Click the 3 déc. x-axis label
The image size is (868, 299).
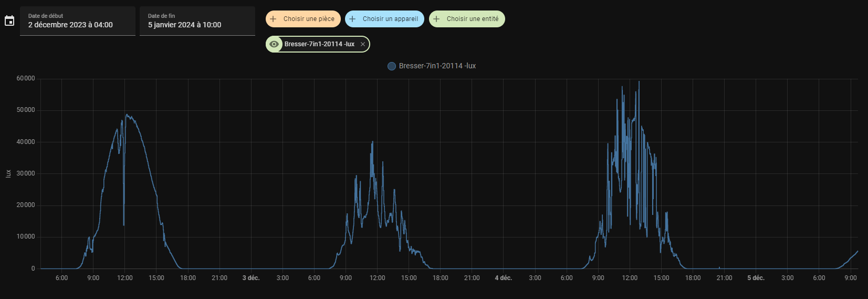pyautogui.click(x=251, y=278)
